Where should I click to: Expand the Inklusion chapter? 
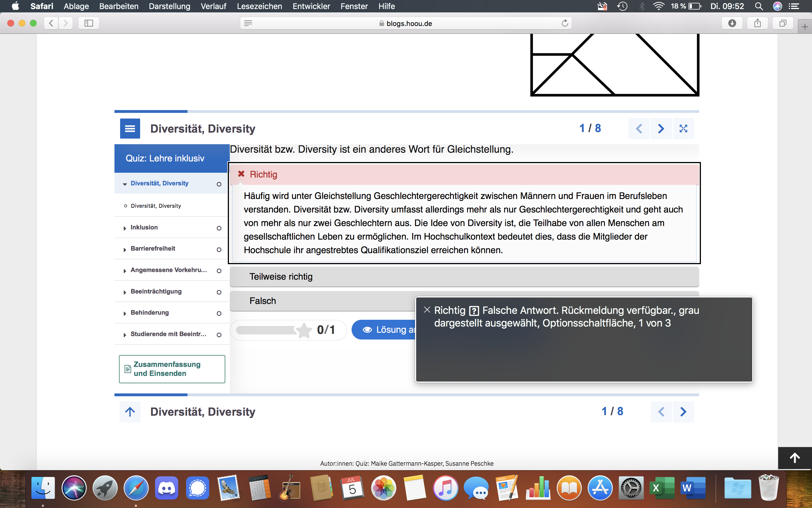(x=172, y=227)
